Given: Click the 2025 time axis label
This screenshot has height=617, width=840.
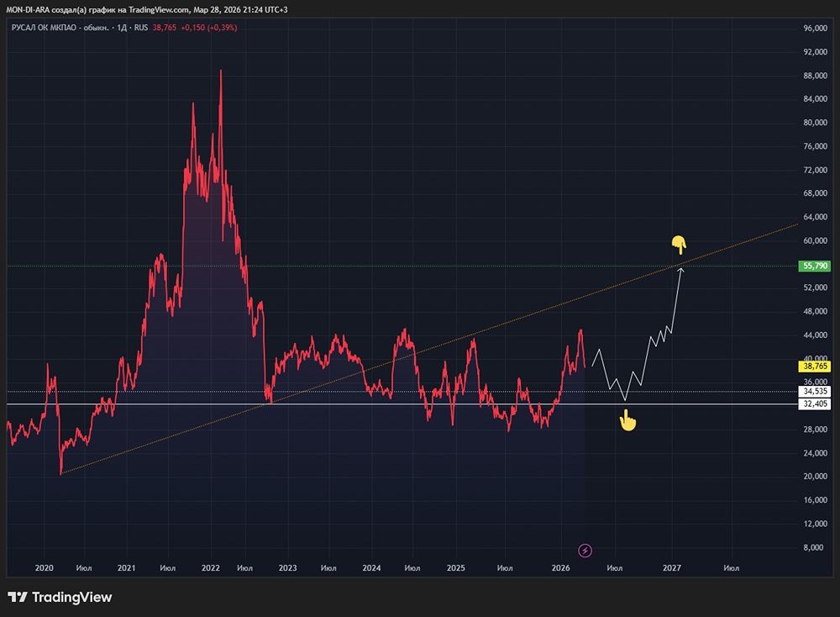Looking at the screenshot, I should coord(456,567).
